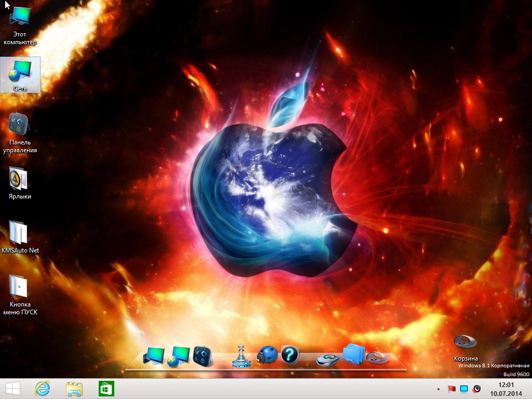Show hidden tray icons via the dot
The height and width of the screenshot is (399, 532).
tap(438, 389)
